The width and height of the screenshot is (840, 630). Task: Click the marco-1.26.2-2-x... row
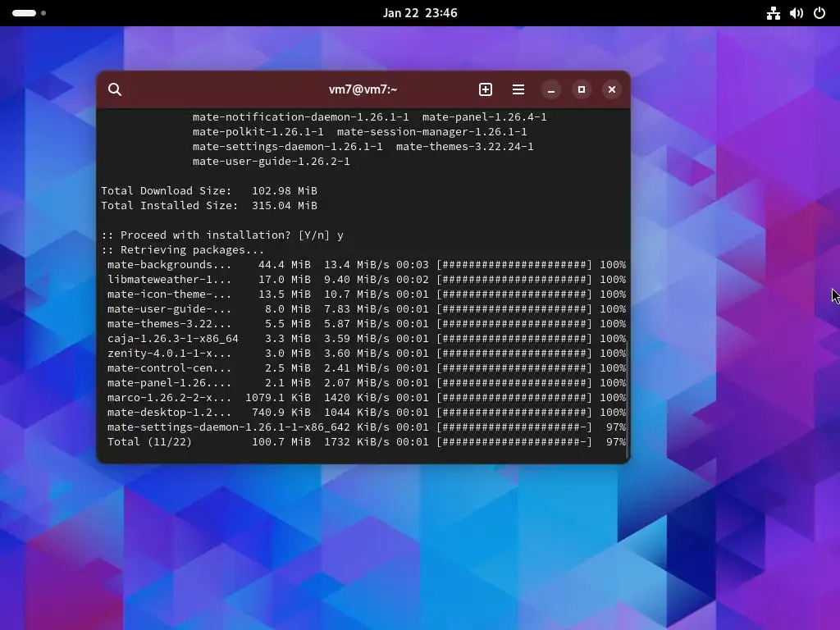367,398
